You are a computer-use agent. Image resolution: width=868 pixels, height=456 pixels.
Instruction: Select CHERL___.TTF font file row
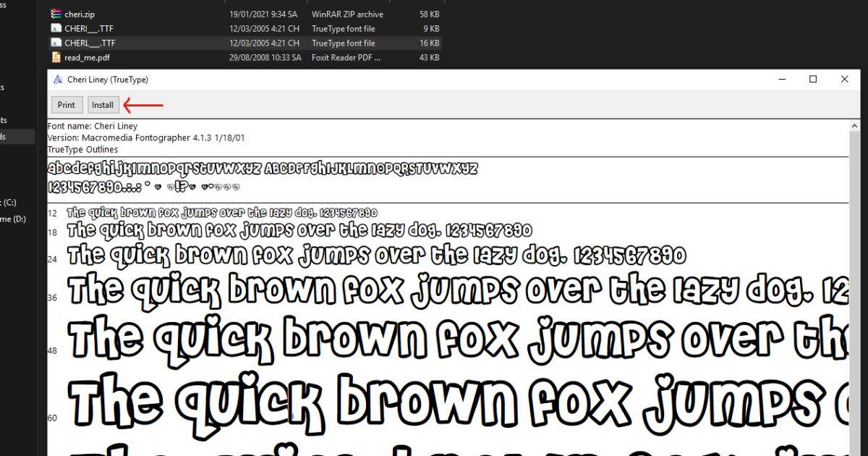point(245,43)
